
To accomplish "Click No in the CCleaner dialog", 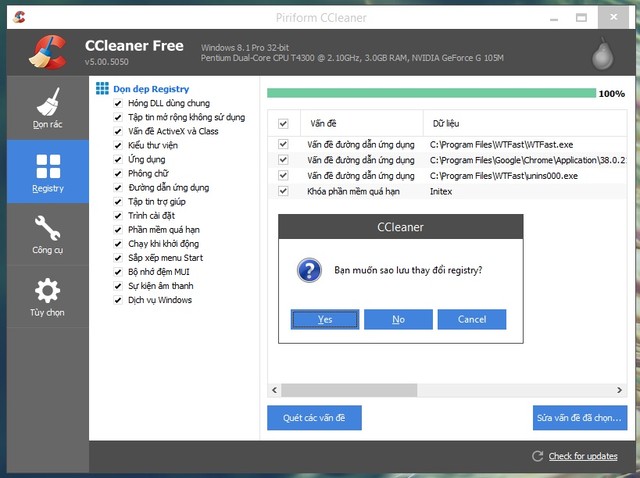I will [x=398, y=319].
